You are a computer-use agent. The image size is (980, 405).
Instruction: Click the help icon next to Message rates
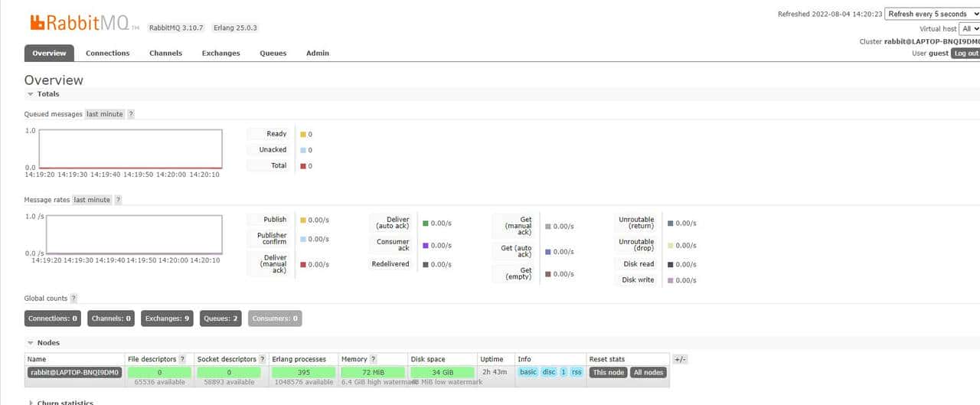[x=118, y=200]
